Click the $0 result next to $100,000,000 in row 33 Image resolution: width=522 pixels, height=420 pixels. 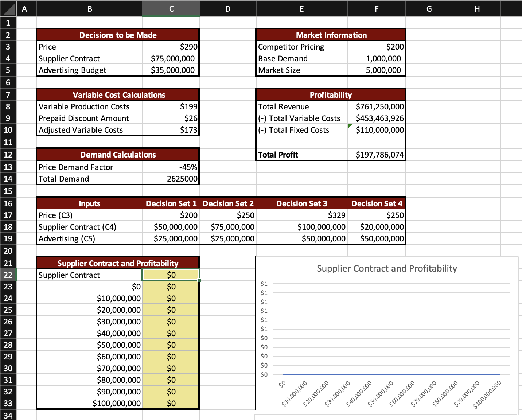pos(171,403)
